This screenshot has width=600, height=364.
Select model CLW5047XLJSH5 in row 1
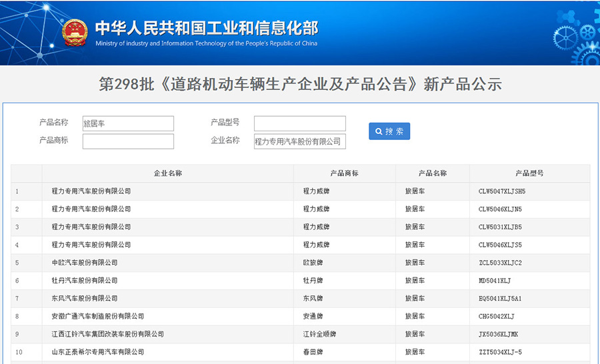[x=502, y=191]
